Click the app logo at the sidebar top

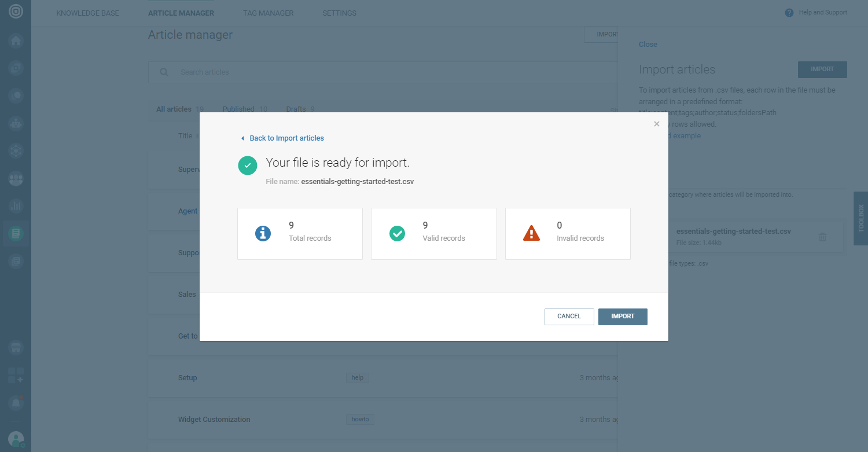pos(16,12)
